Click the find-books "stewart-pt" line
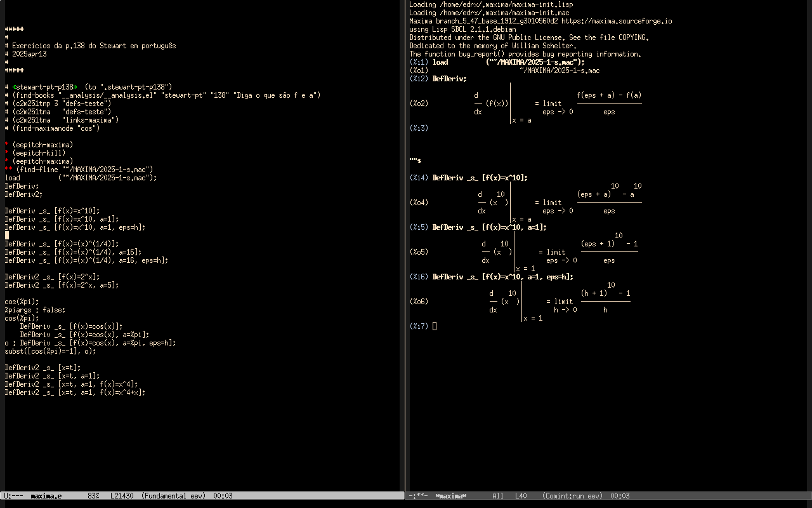The width and height of the screenshot is (812, 508). [x=162, y=95]
